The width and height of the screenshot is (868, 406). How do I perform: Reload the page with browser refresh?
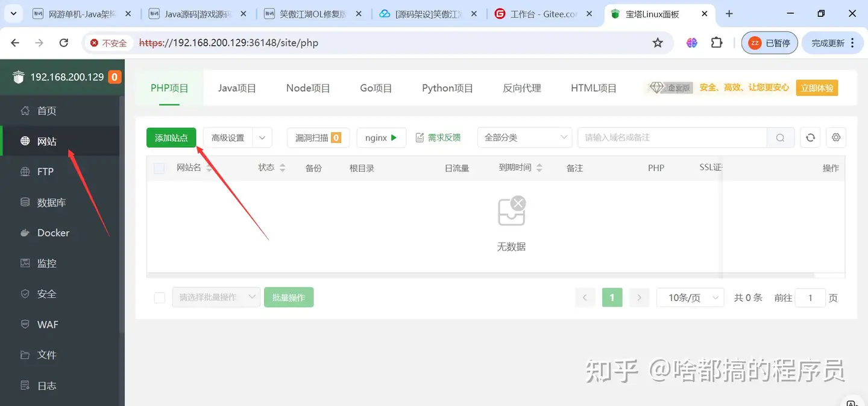click(x=64, y=43)
